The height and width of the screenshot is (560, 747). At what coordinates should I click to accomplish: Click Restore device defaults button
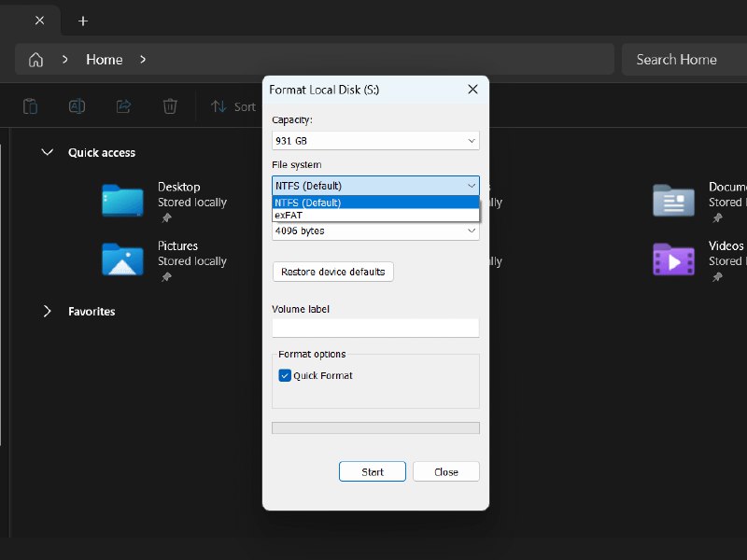(333, 272)
